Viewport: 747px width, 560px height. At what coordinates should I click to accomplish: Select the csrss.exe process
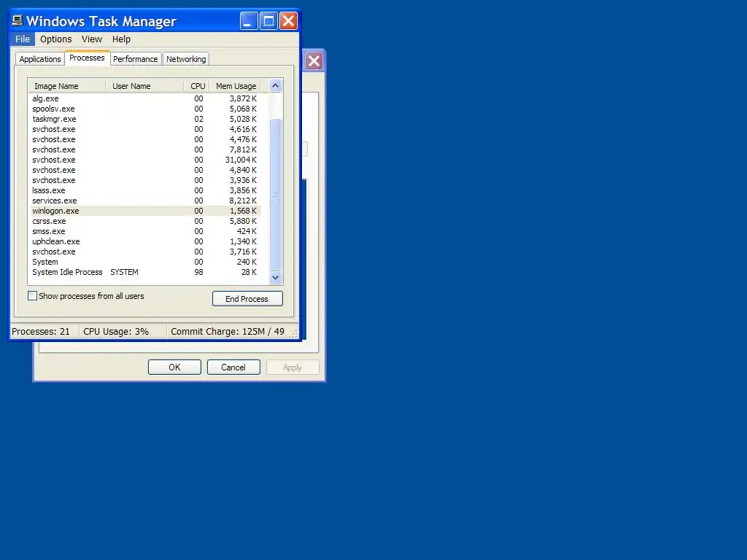pos(145,222)
